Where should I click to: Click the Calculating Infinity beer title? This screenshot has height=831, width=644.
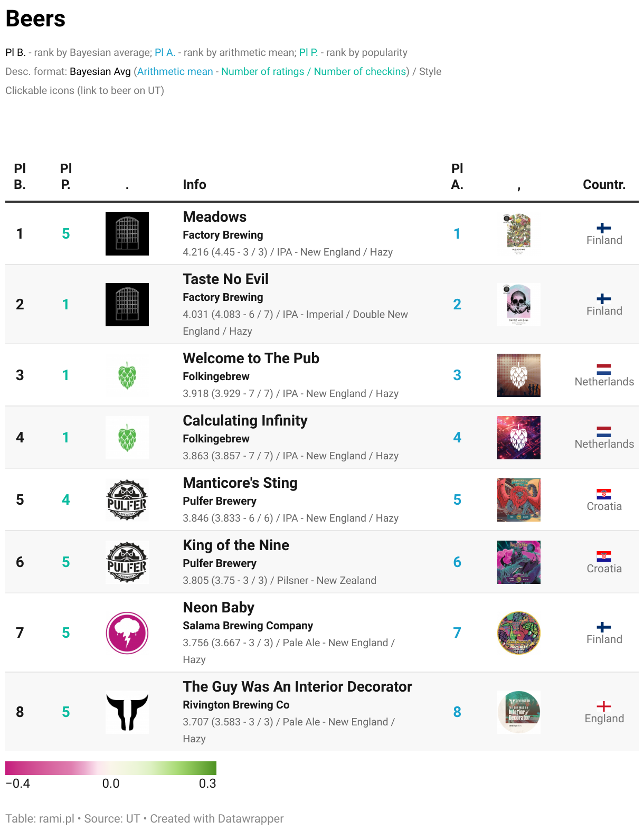coord(245,421)
